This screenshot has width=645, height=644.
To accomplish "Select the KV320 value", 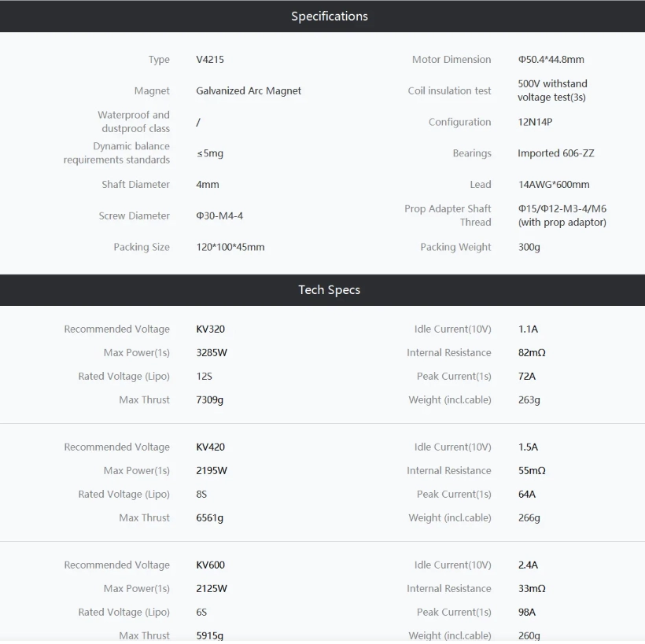I will [x=211, y=329].
